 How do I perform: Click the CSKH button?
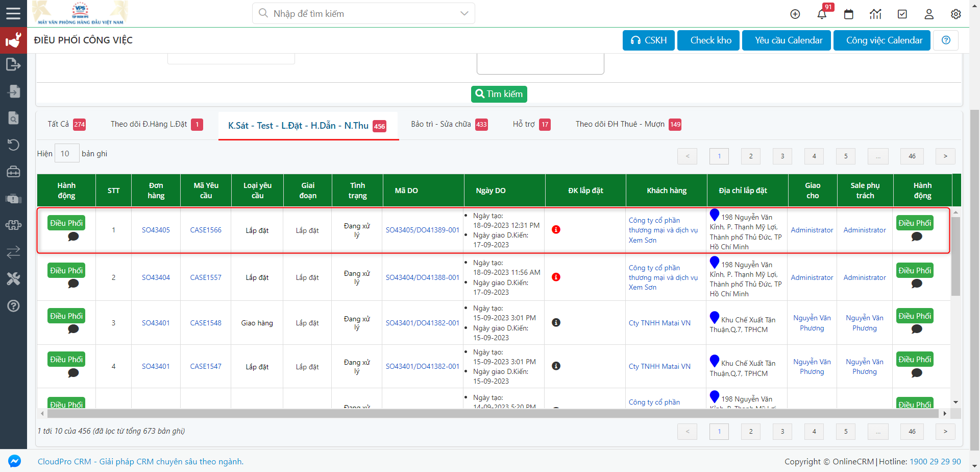tap(649, 40)
